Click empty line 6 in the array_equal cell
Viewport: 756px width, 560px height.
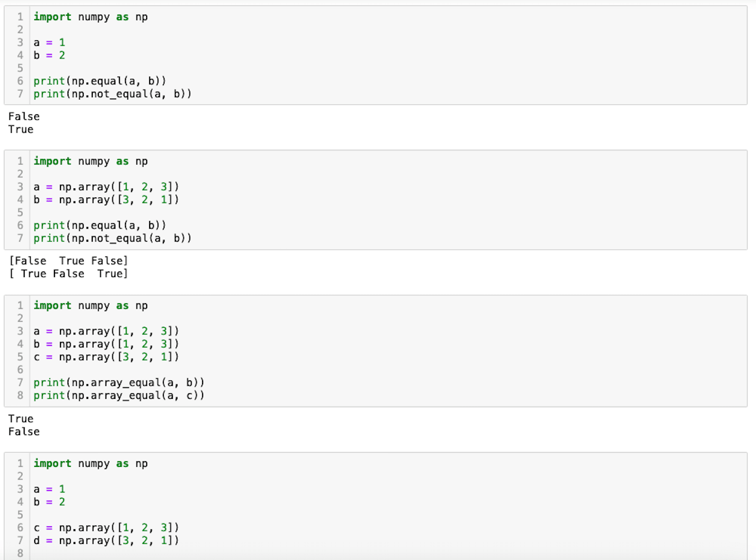point(388,370)
